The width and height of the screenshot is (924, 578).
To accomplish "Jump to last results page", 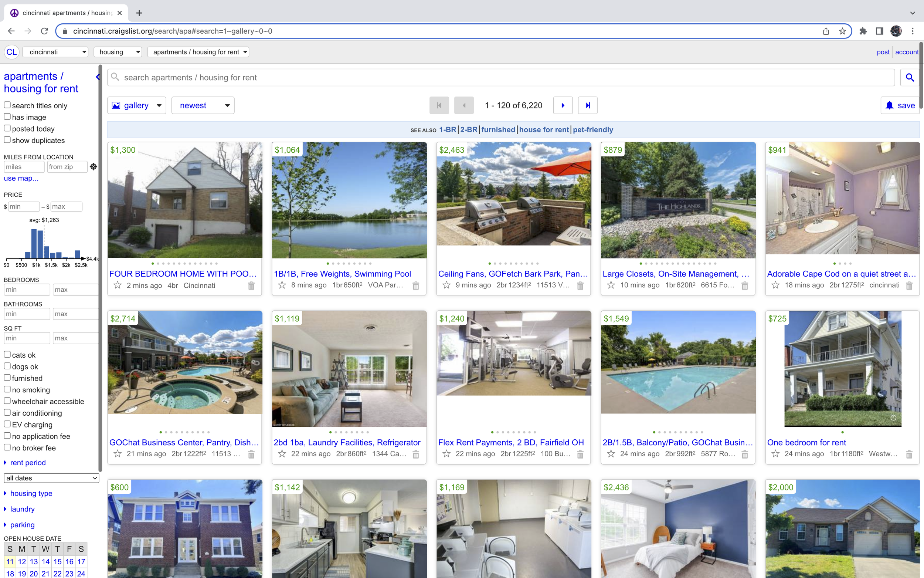I will (587, 105).
